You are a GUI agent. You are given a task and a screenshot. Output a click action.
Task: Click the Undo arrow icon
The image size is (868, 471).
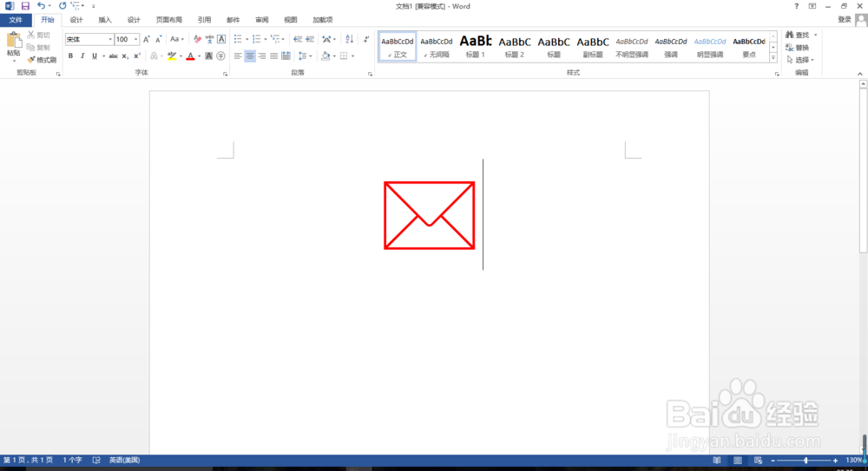(41, 6)
